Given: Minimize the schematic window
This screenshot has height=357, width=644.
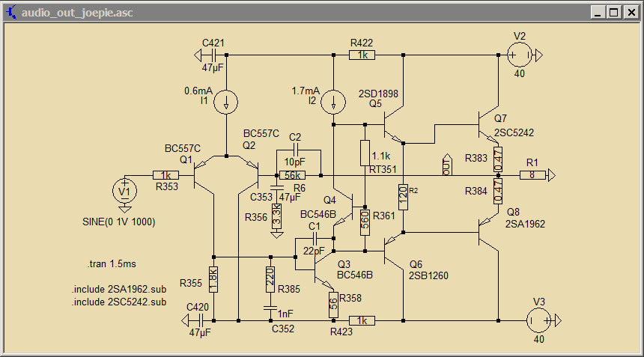Looking at the screenshot, I should (x=598, y=12).
